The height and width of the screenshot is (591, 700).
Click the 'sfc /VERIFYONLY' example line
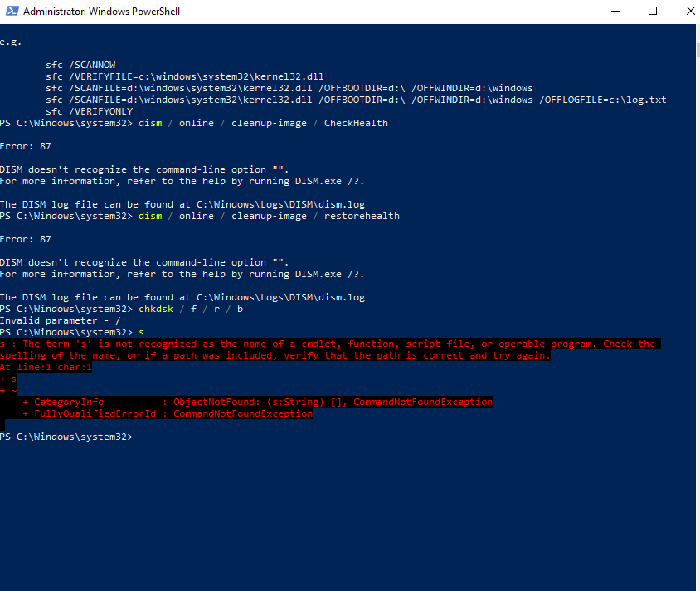90,111
